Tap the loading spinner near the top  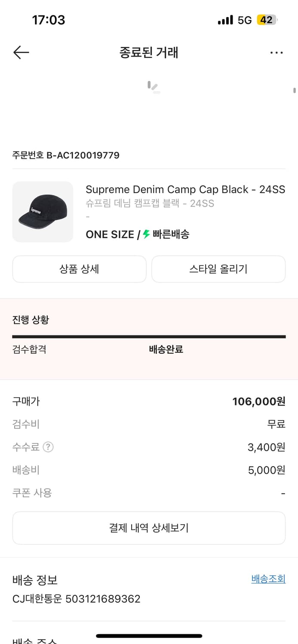coord(153,87)
